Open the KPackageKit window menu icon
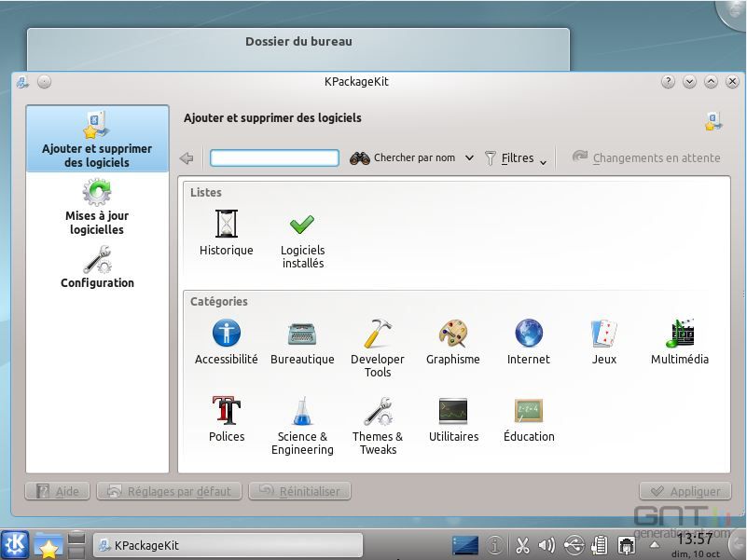747x560 pixels. (x=22, y=82)
